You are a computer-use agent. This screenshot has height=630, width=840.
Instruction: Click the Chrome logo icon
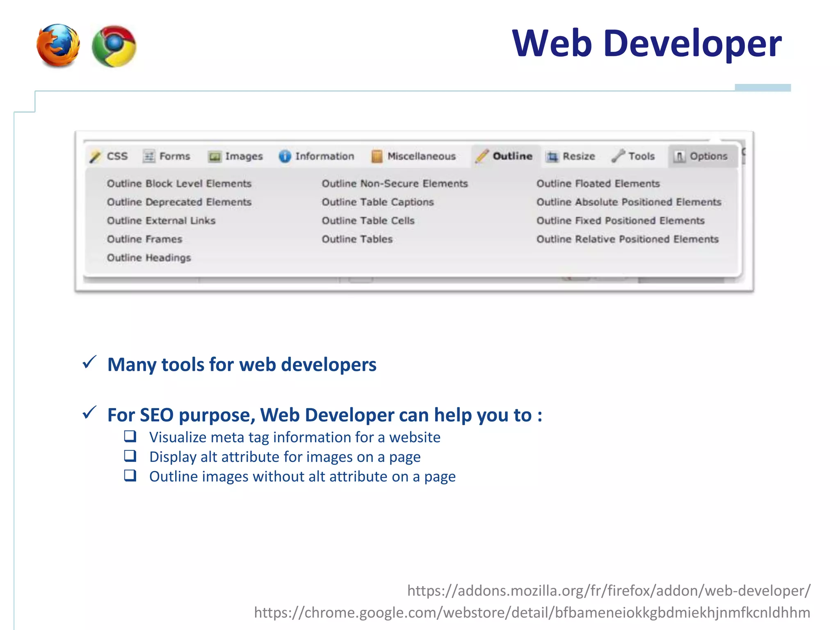pos(114,46)
